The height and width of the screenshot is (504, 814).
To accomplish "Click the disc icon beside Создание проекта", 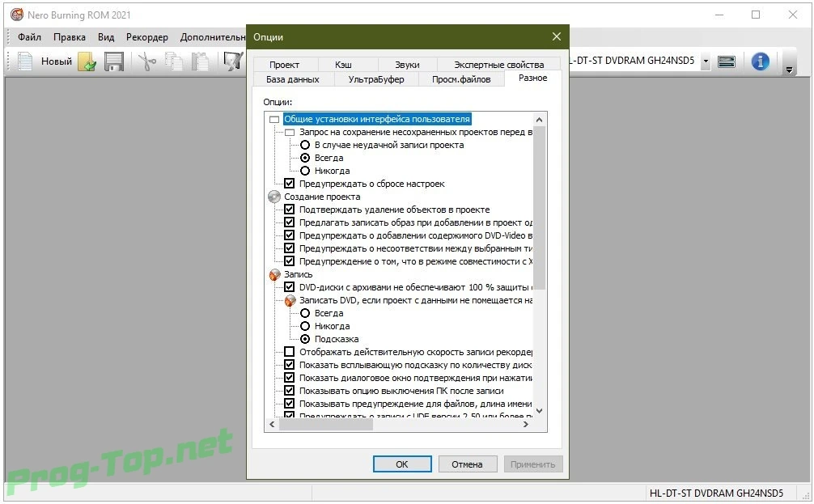I will click(274, 197).
